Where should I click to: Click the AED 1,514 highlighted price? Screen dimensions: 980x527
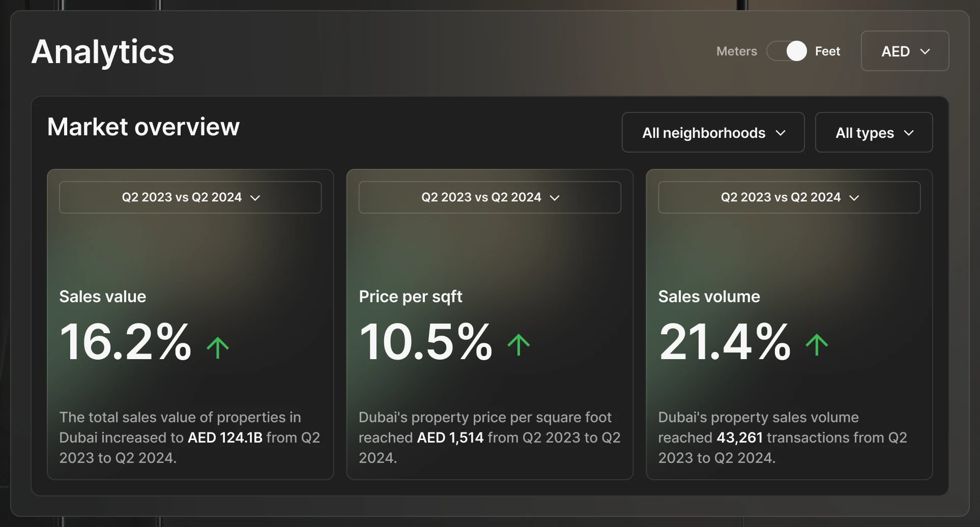(x=450, y=437)
